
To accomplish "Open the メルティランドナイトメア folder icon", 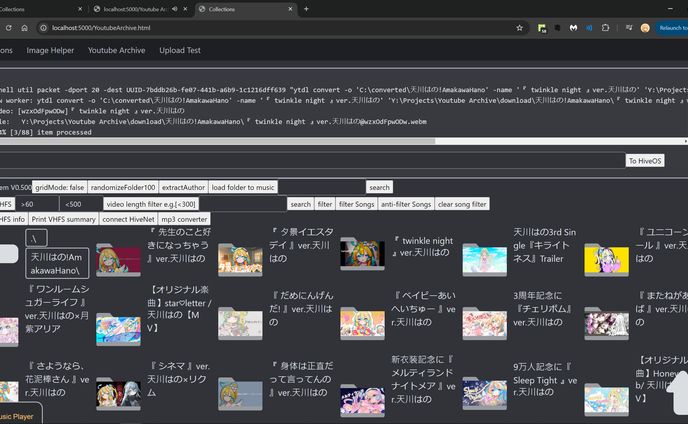I will (x=362, y=400).
